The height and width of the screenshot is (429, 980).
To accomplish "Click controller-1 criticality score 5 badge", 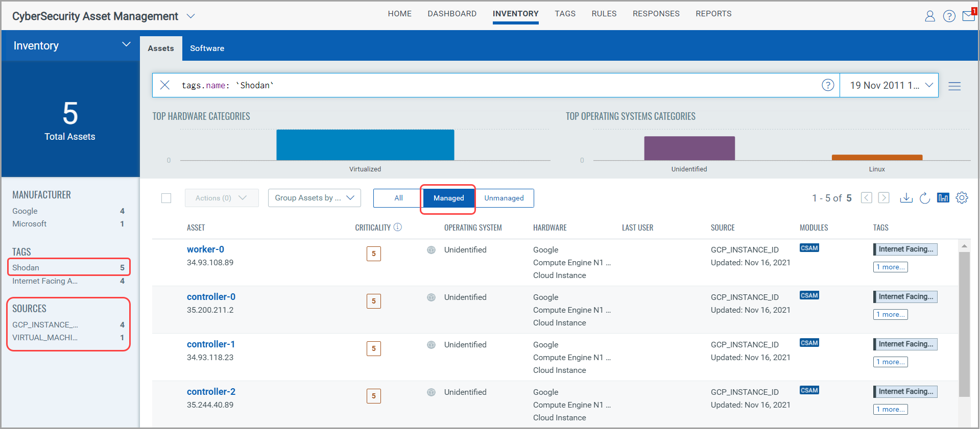I will tap(374, 348).
